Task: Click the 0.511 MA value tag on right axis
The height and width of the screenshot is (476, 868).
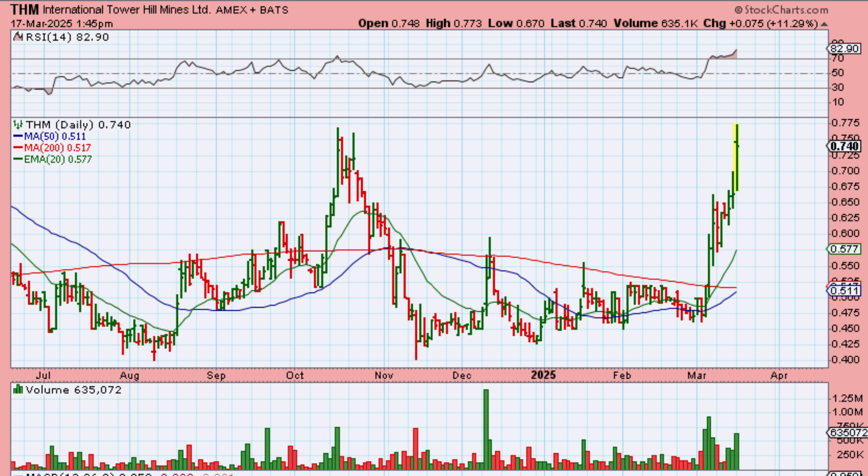Action: click(844, 291)
